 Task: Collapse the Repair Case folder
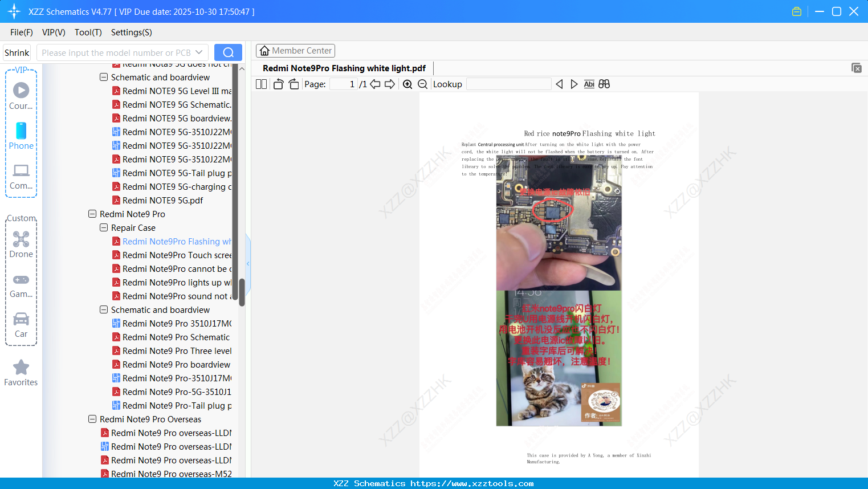coord(104,228)
